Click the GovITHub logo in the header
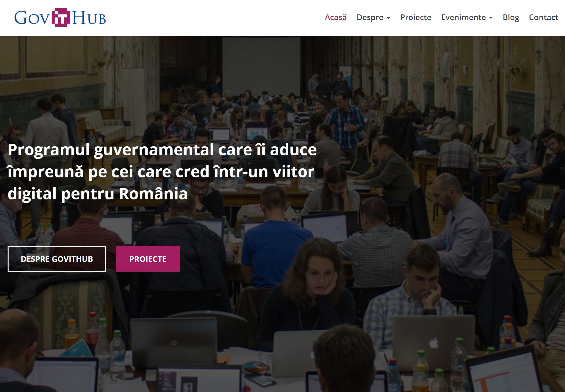565x392 pixels. [x=60, y=17]
